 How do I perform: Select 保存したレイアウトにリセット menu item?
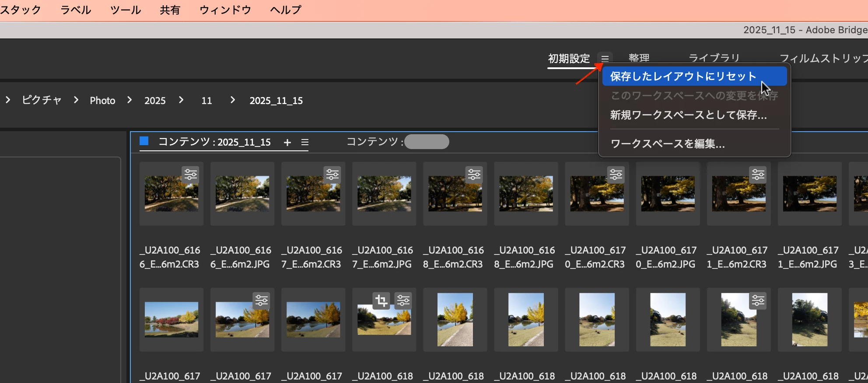pos(695,77)
